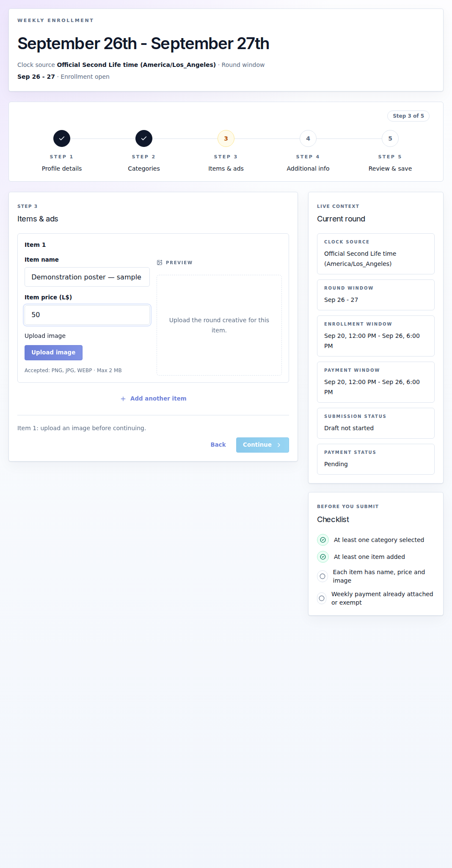This screenshot has width=452, height=868.
Task: Click the 'Item 1' card title
Action: (35, 245)
